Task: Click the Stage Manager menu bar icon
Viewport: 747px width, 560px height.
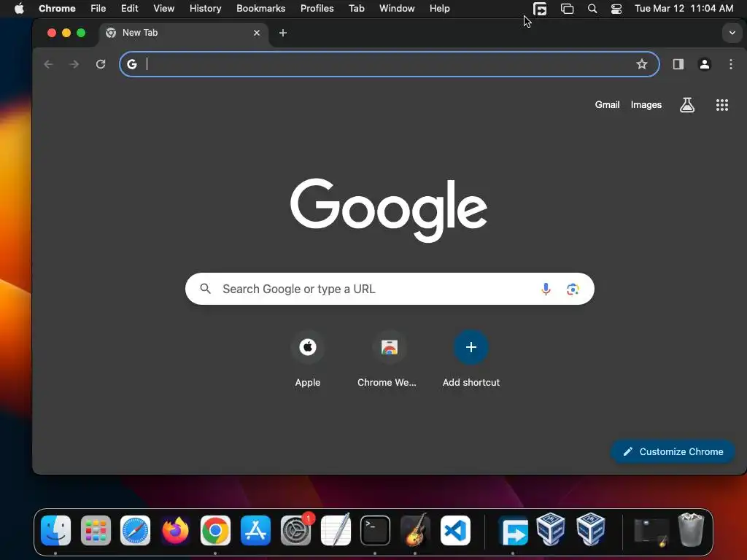Action: [567, 9]
